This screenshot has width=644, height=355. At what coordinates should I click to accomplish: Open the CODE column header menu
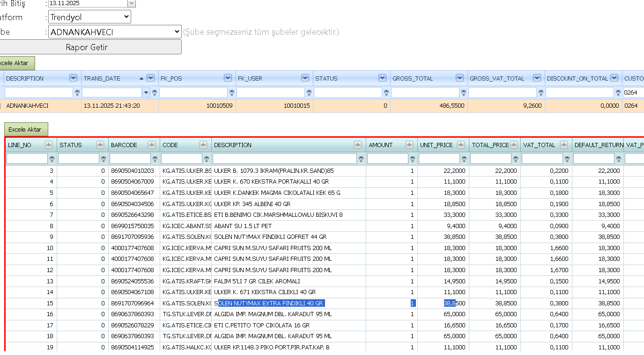[203, 145]
